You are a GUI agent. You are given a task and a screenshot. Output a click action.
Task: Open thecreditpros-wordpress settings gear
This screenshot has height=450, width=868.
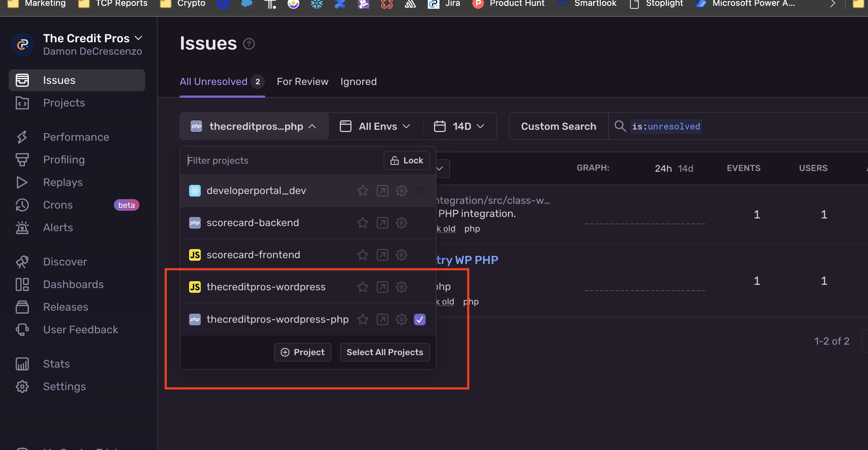tap(402, 287)
